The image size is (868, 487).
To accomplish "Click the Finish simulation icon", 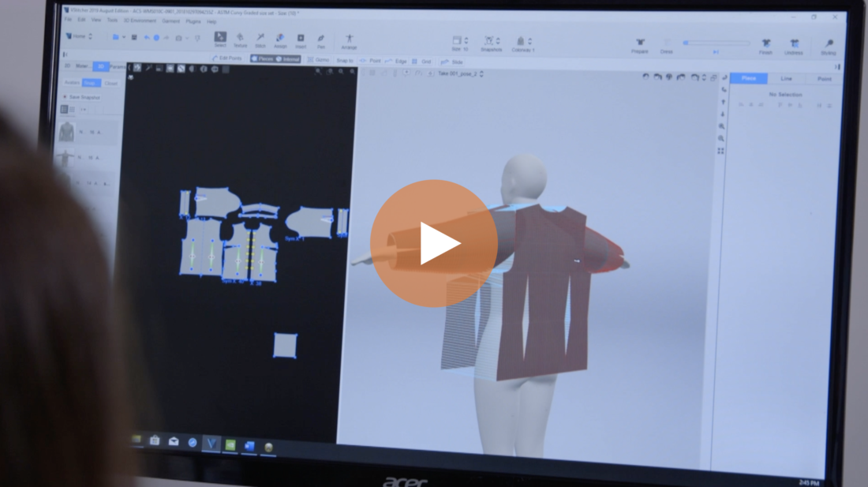I will pyautogui.click(x=766, y=46).
